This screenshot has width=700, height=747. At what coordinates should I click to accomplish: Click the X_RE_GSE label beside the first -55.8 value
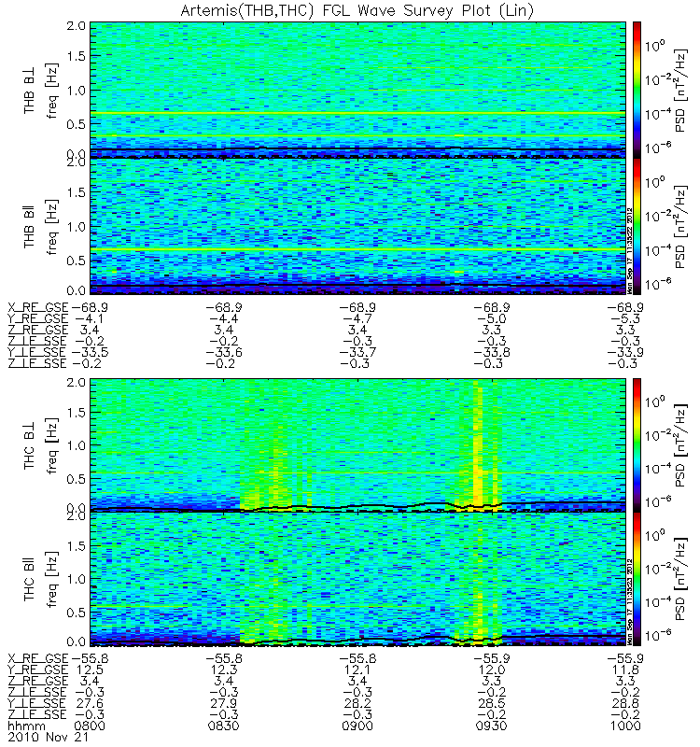[38, 659]
